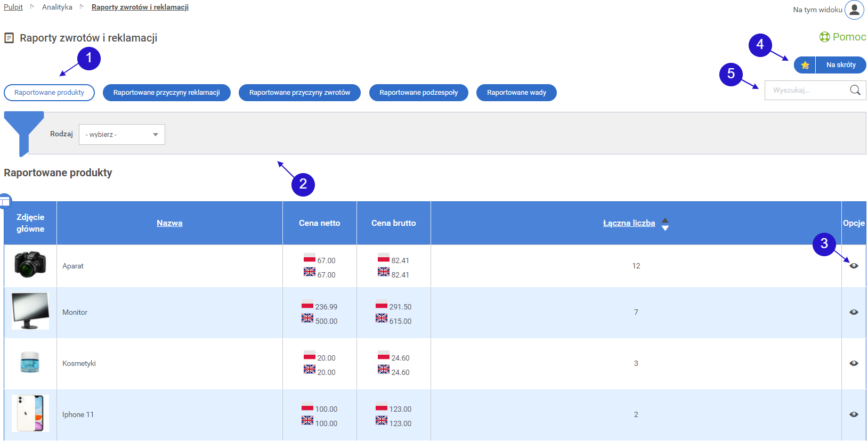Click the user profile avatar icon
The width and height of the screenshot is (868, 441).
click(854, 10)
